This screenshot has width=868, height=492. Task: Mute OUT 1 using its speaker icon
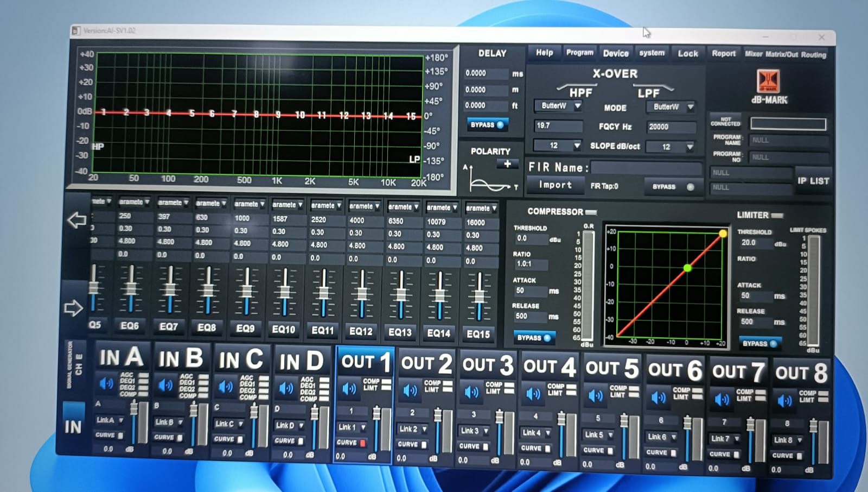coord(348,389)
